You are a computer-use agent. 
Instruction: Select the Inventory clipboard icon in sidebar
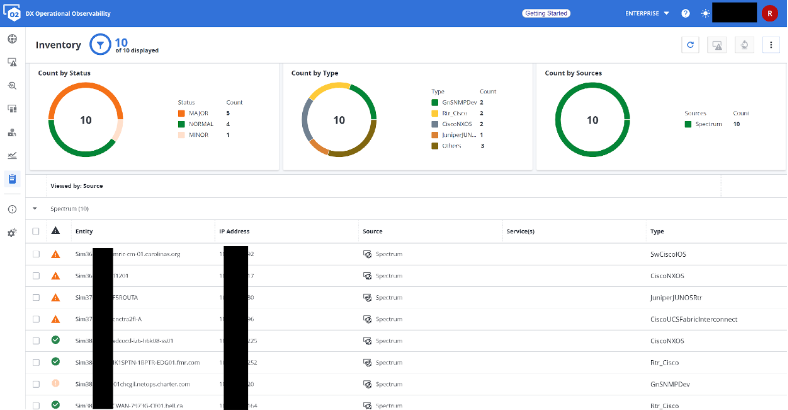(12, 179)
